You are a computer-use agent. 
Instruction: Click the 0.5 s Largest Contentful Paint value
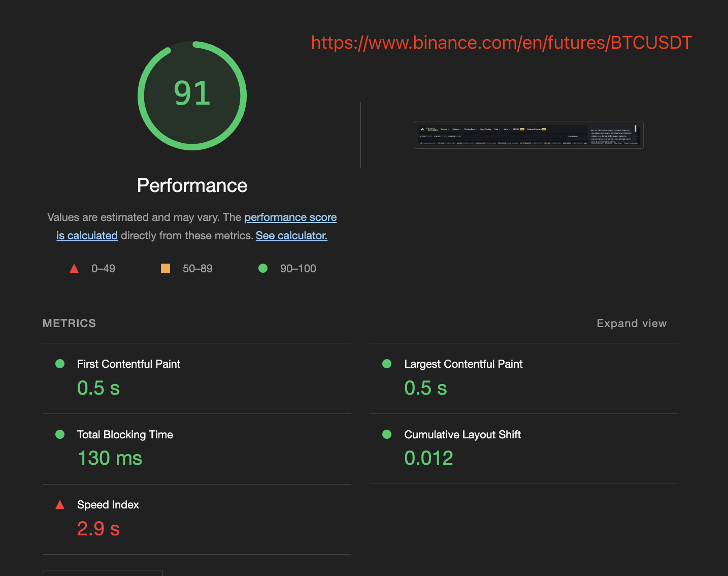[426, 388]
